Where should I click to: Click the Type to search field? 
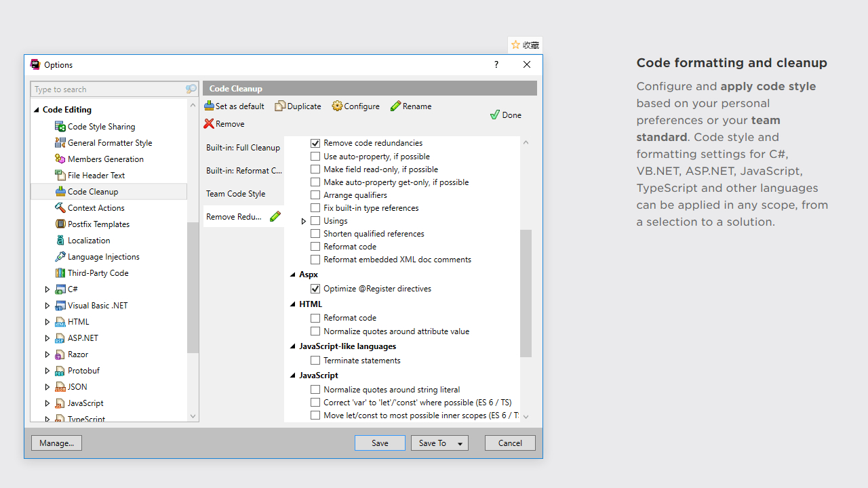point(108,89)
